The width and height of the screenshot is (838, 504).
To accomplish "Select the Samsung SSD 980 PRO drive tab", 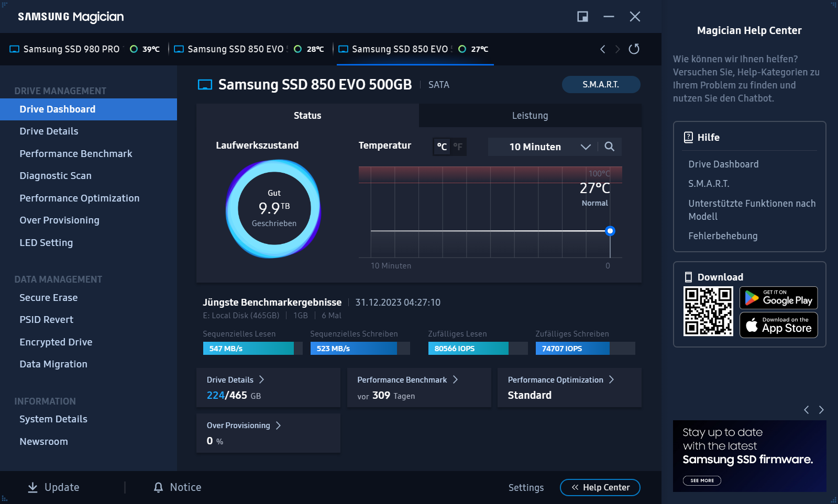I will pos(85,49).
